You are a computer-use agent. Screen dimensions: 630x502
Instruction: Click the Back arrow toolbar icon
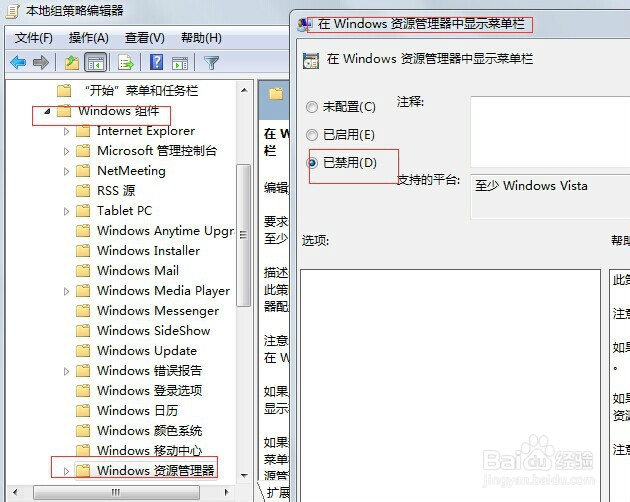pyautogui.click(x=18, y=63)
